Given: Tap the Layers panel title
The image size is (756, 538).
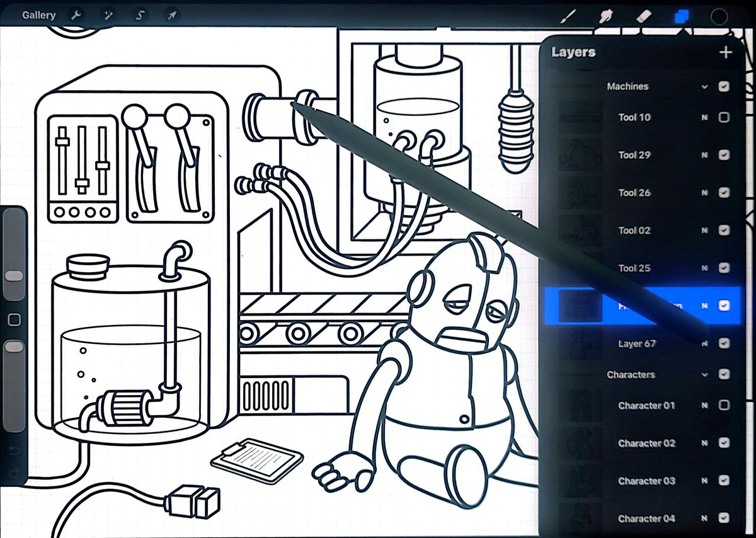Looking at the screenshot, I should click(573, 52).
